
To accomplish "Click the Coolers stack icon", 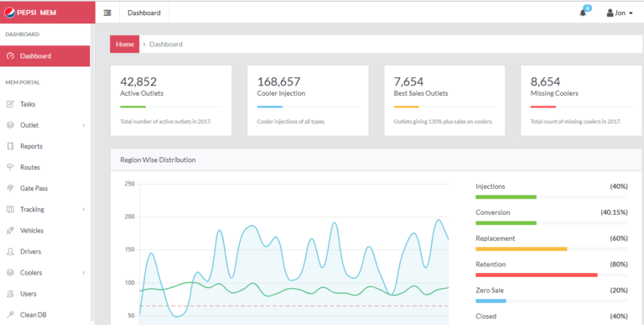I will (11, 272).
